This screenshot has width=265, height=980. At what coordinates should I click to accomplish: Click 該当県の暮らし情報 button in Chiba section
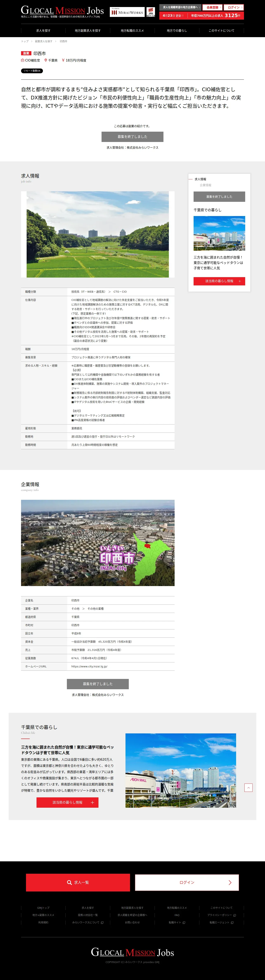click(x=67, y=802)
